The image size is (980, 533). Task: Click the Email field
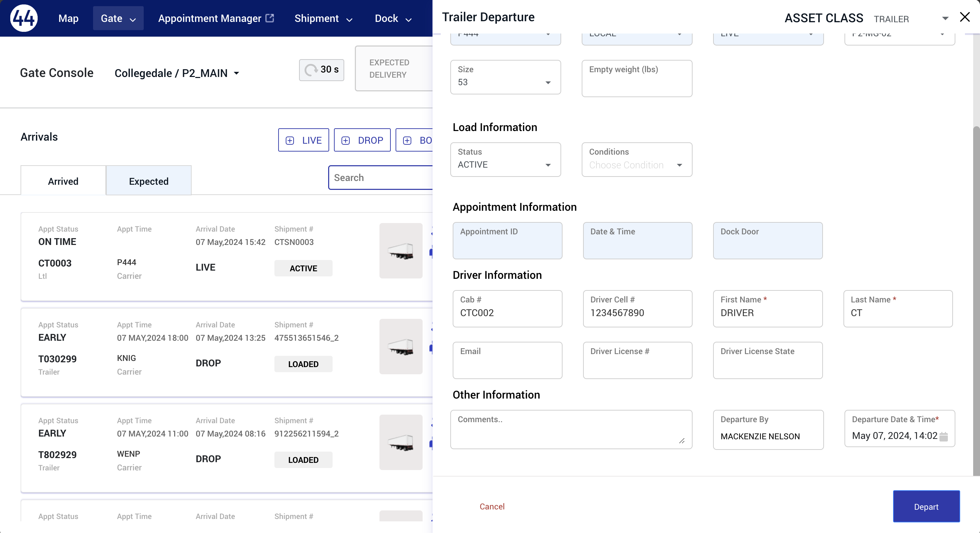[x=507, y=360]
